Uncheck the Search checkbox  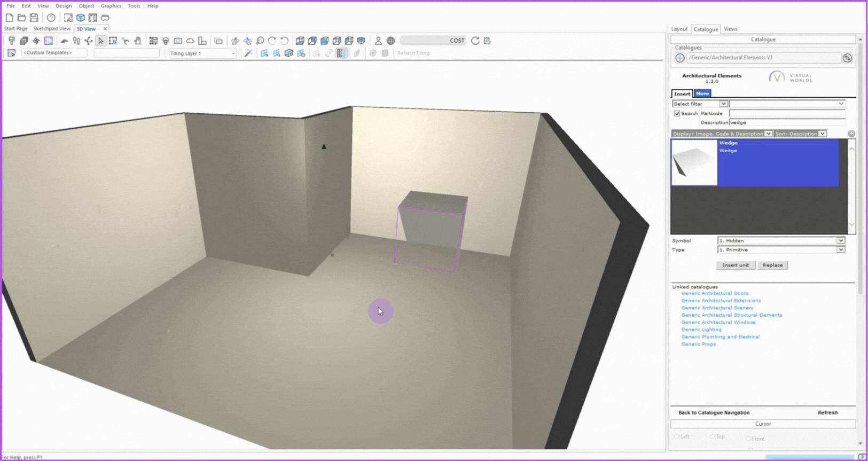677,113
